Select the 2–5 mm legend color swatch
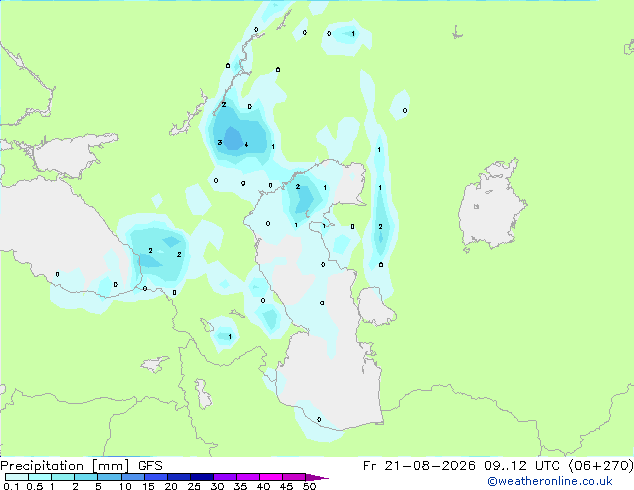Screen dimensions: 634x490 86,477
